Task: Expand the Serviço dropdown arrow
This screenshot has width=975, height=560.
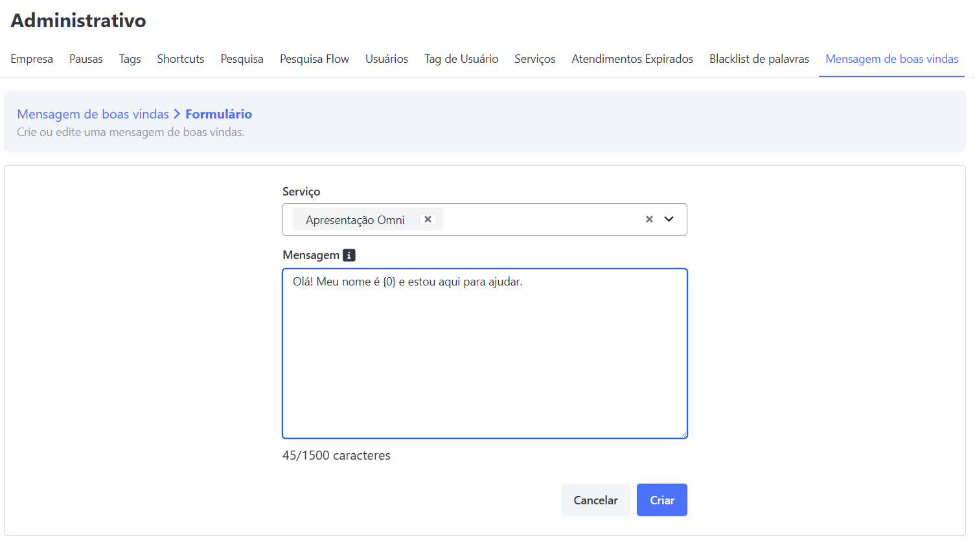Action: tap(669, 219)
